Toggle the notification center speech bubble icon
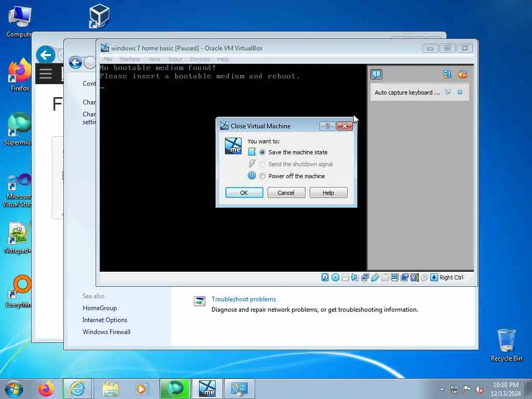The width and height of the screenshot is (532, 399). [376, 74]
